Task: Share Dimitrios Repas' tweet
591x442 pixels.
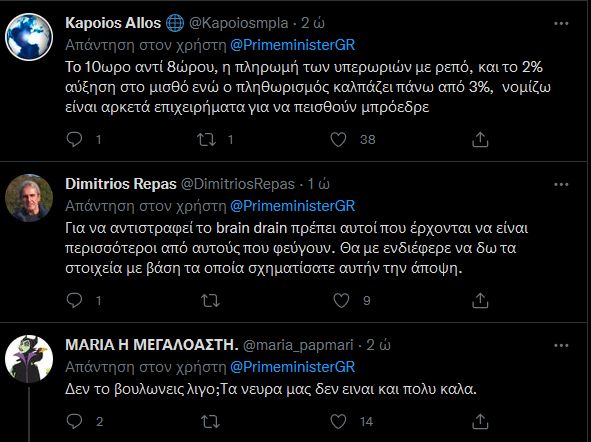Action: [x=480, y=300]
